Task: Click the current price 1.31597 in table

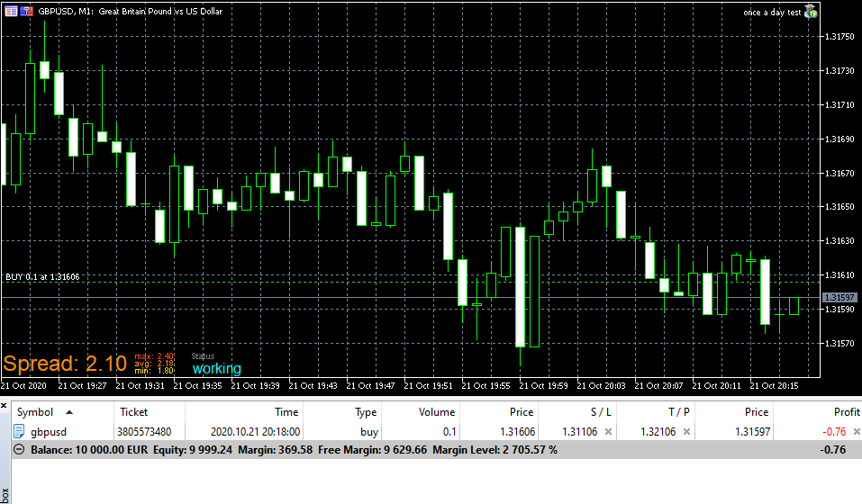Action: [x=753, y=432]
